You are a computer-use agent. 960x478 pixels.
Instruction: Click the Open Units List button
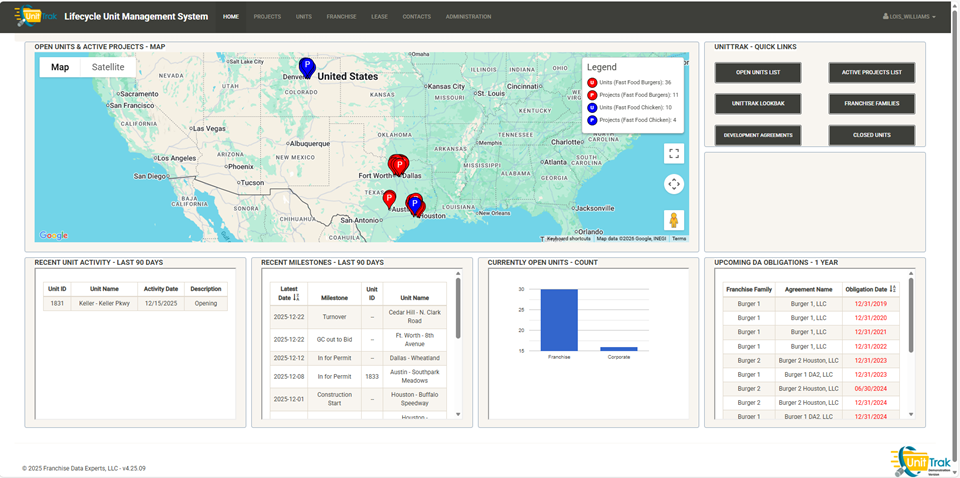(757, 73)
